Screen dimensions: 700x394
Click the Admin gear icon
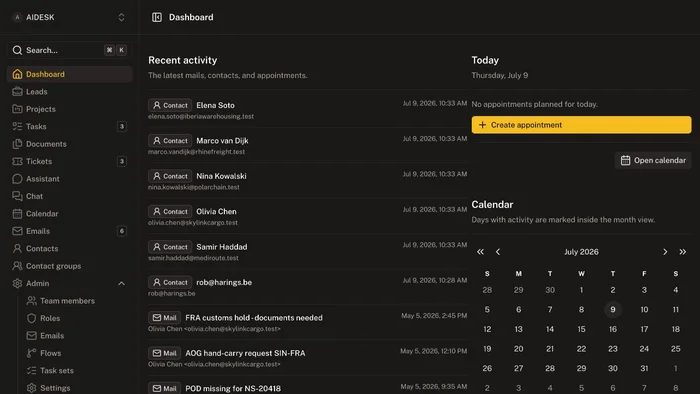(x=17, y=283)
